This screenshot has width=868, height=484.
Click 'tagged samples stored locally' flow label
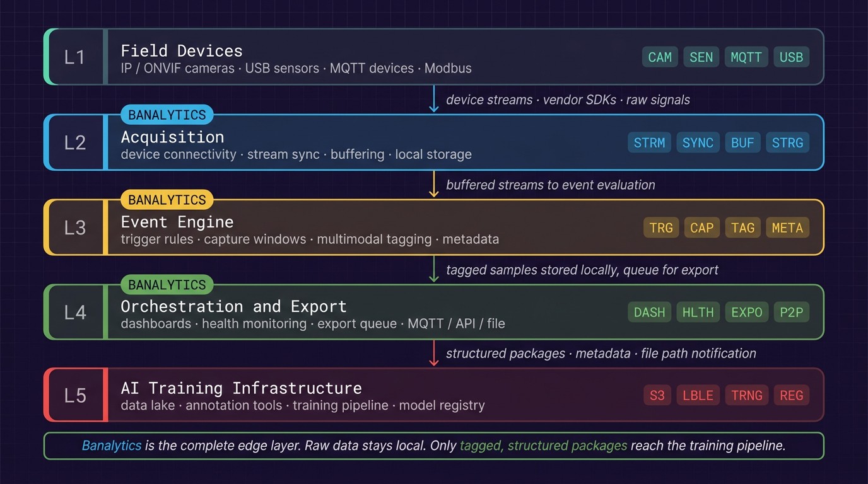point(582,270)
